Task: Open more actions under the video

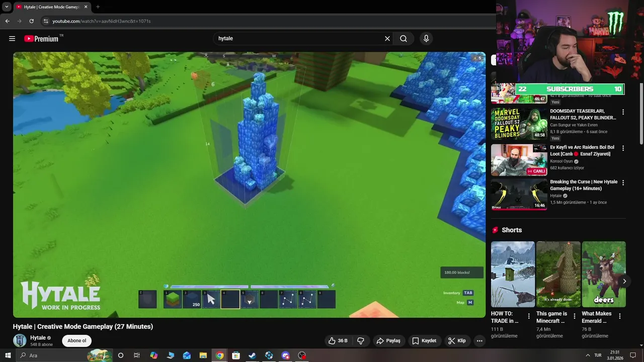Action: tap(479, 341)
